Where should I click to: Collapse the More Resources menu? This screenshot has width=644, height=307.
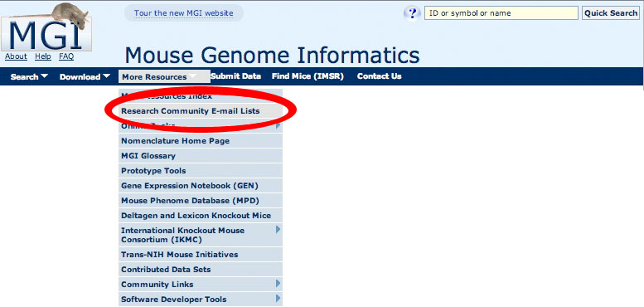click(164, 76)
